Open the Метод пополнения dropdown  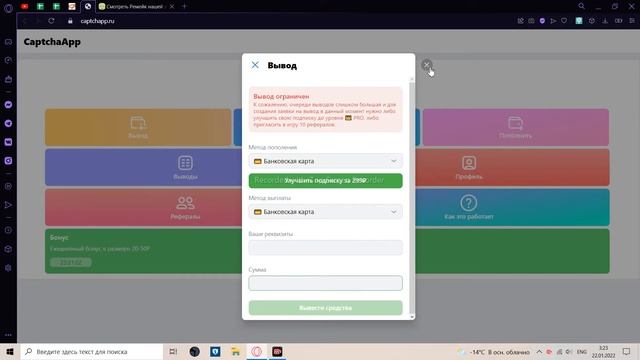point(325,161)
